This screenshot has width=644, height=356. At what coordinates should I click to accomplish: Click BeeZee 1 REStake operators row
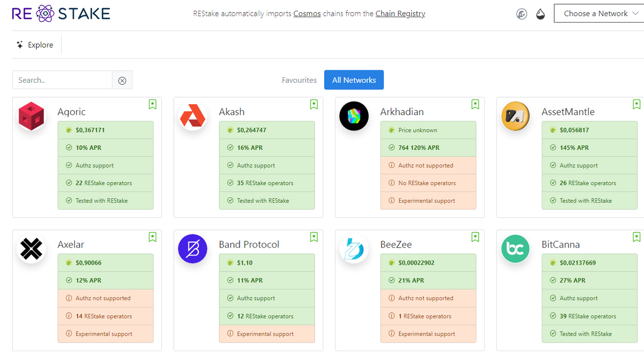coord(428,316)
